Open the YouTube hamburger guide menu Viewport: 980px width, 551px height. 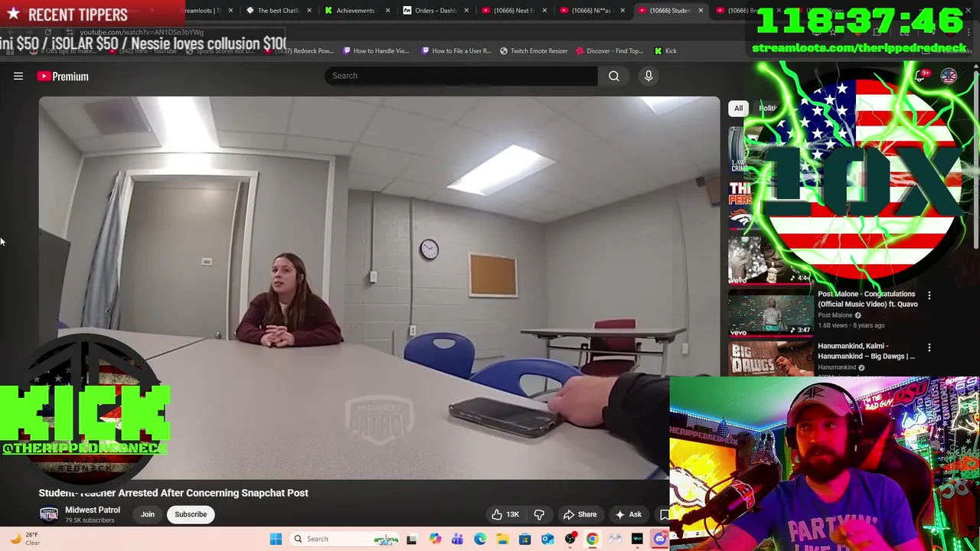point(18,76)
